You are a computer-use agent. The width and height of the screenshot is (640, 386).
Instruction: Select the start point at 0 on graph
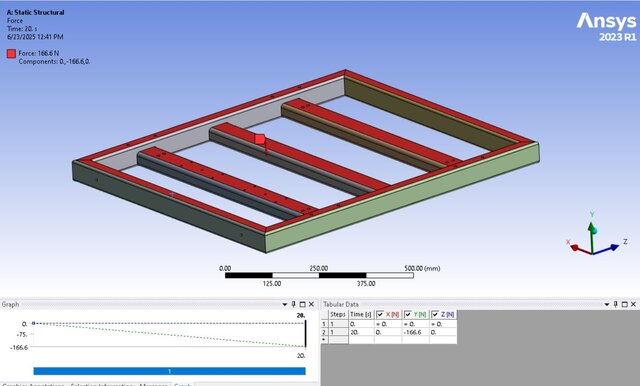point(33,323)
